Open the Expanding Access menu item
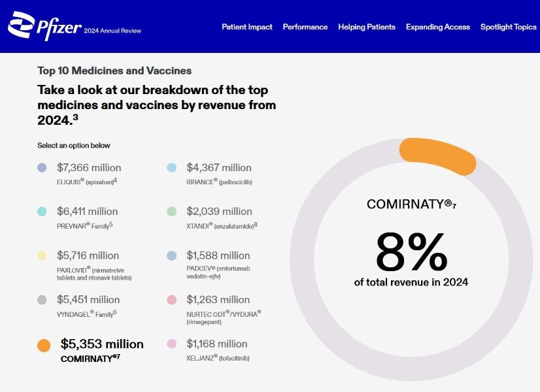540x392 pixels. click(x=438, y=27)
